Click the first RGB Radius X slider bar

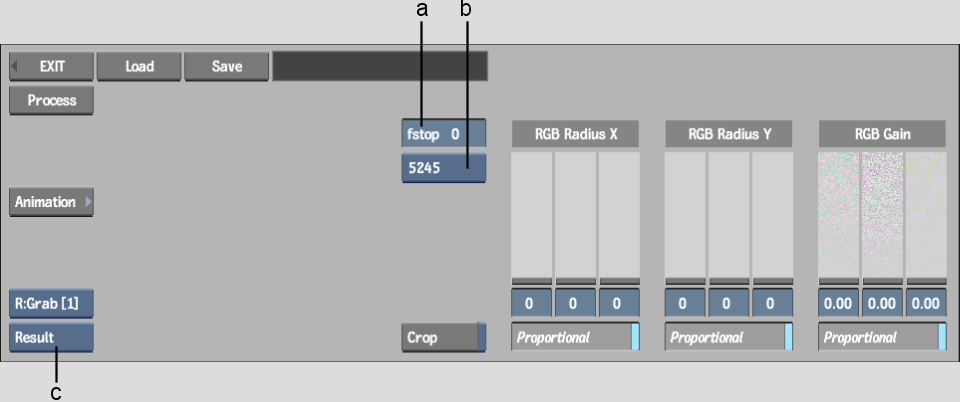click(x=531, y=218)
